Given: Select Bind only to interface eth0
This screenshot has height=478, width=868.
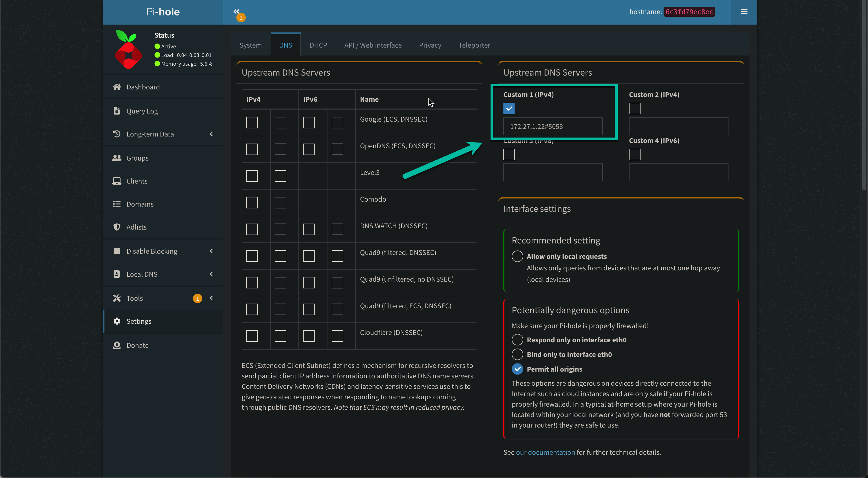Looking at the screenshot, I should pyautogui.click(x=517, y=354).
